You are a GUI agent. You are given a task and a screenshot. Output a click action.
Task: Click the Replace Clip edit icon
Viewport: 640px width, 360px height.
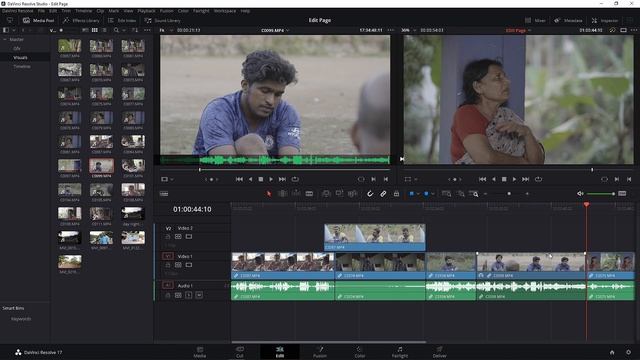[353, 194]
